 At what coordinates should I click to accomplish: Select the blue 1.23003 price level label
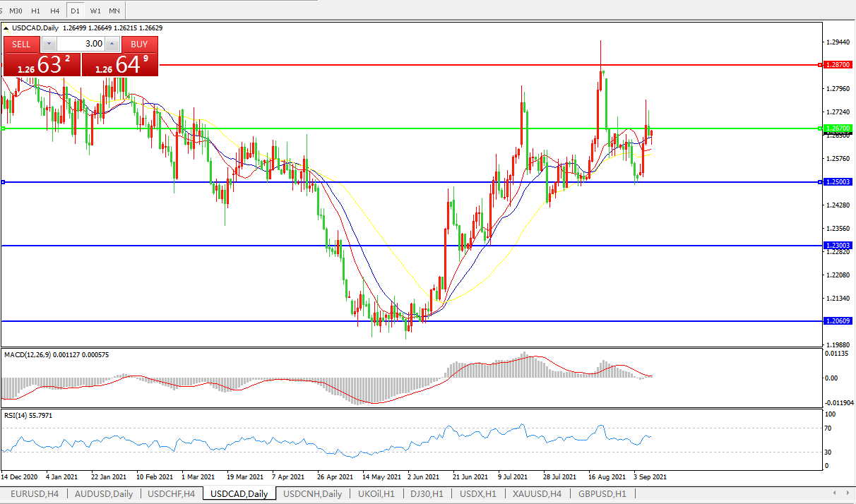pyautogui.click(x=838, y=246)
